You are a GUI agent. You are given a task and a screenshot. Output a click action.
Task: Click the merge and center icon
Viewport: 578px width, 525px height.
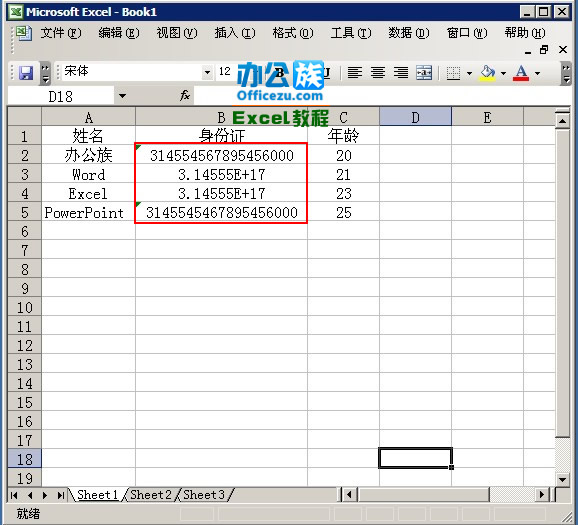[x=424, y=73]
